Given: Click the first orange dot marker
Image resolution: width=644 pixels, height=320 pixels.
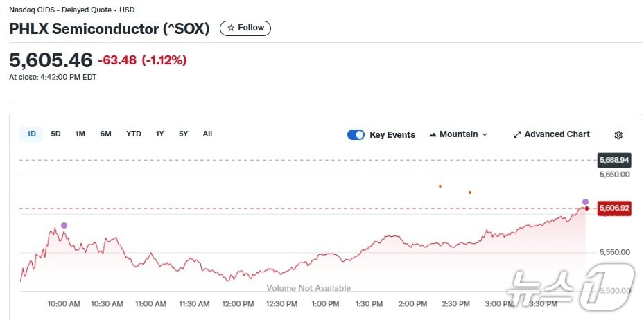Looking at the screenshot, I should coord(440,186).
